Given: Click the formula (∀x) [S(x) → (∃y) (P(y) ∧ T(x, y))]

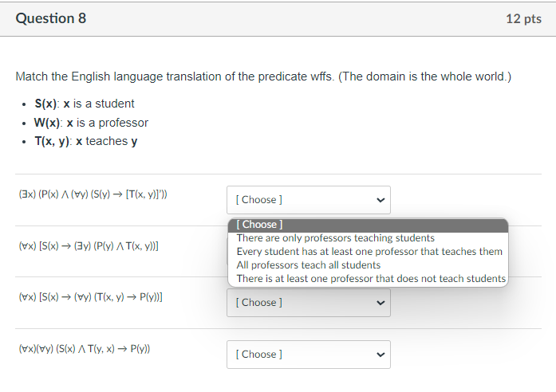Looking at the screenshot, I should tap(89, 245).
